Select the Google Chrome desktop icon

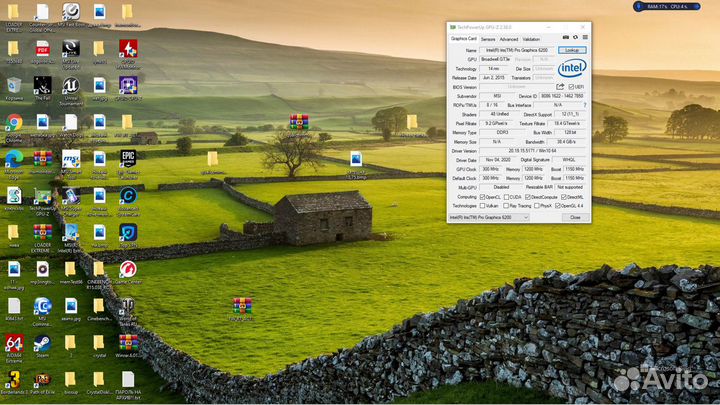tap(14, 123)
